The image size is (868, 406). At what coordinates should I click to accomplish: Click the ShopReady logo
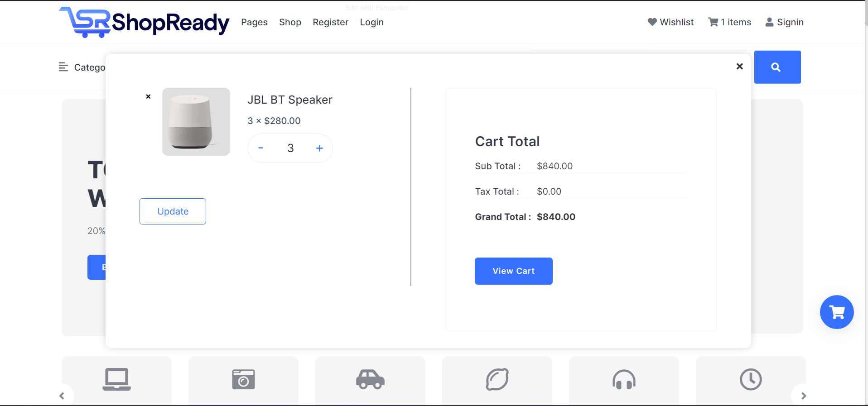144,22
